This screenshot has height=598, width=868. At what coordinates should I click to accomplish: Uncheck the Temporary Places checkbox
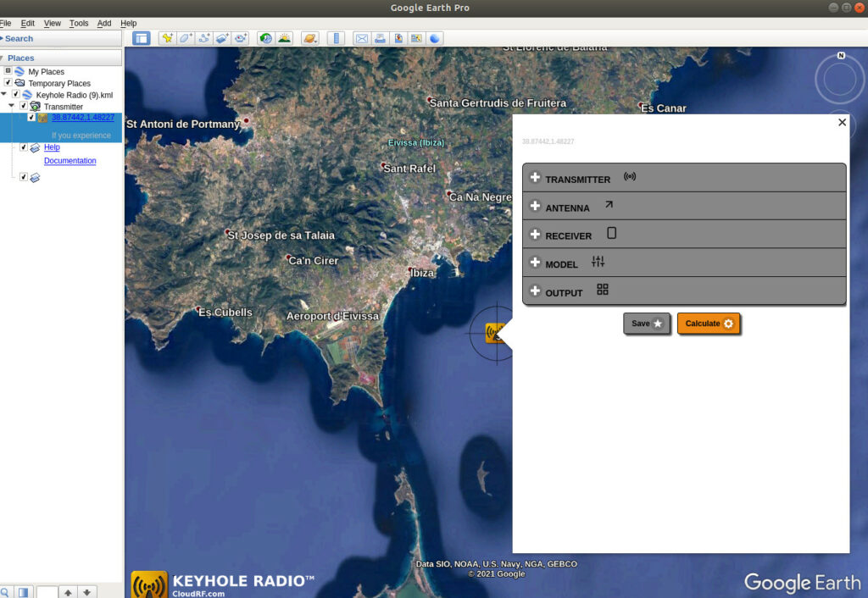point(8,82)
